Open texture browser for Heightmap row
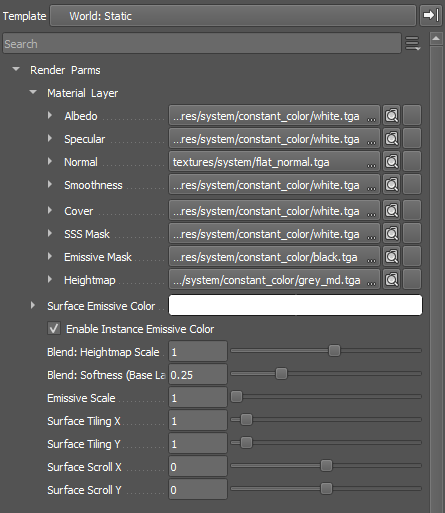Image resolution: width=445 pixels, height=513 pixels. [x=391, y=280]
